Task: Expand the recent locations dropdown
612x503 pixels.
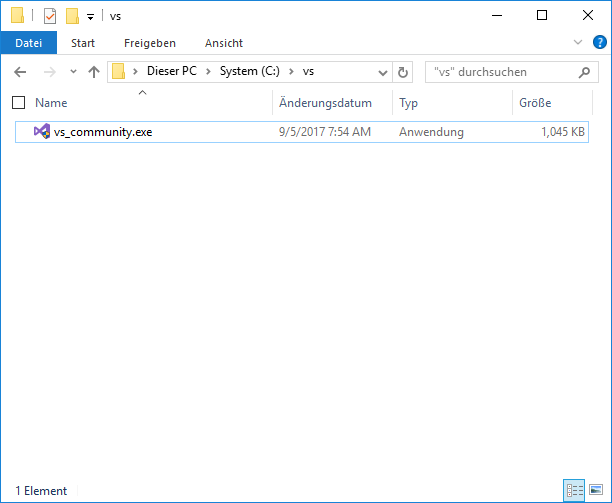Action: pos(72,72)
